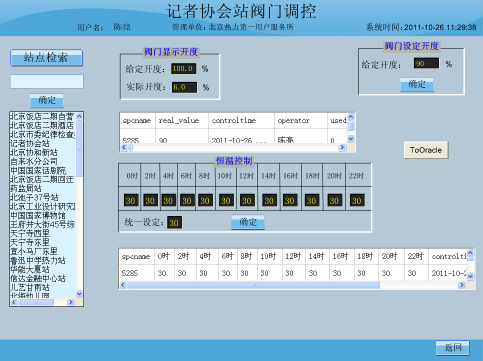Image resolution: width=483 pixels, height=361 pixels.
Task: Click 确定 in the 恒温控制 panel
Action: [248, 222]
